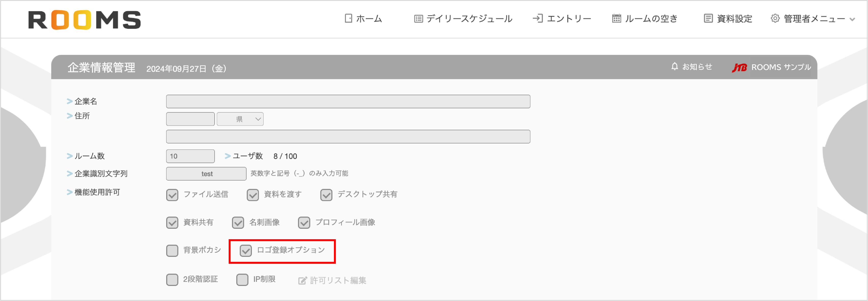Collapse the prefecture selector arrow
The width and height of the screenshot is (868, 301).
click(258, 119)
